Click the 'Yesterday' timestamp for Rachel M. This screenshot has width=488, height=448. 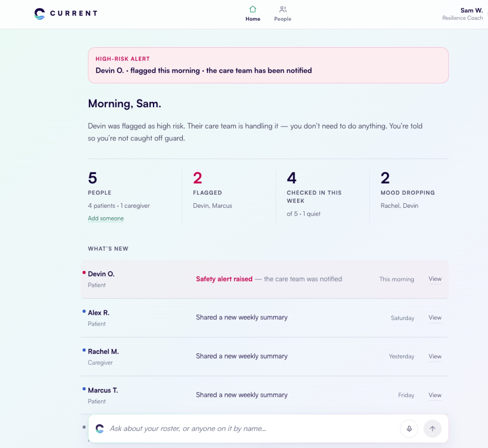point(402,356)
